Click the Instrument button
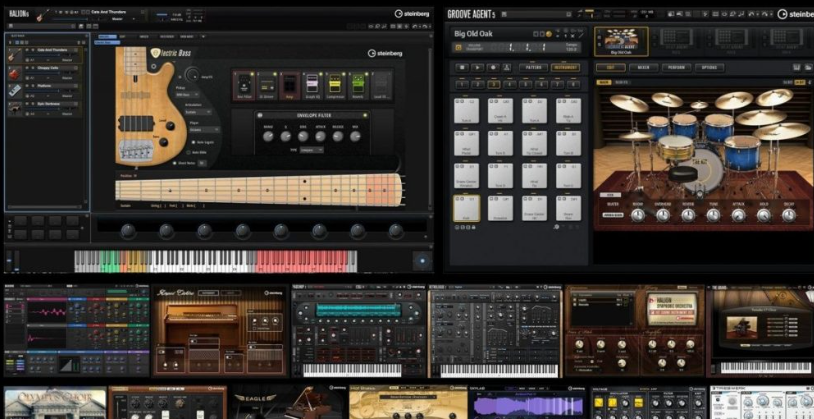Viewport: 814px width, 419px height. click(565, 67)
